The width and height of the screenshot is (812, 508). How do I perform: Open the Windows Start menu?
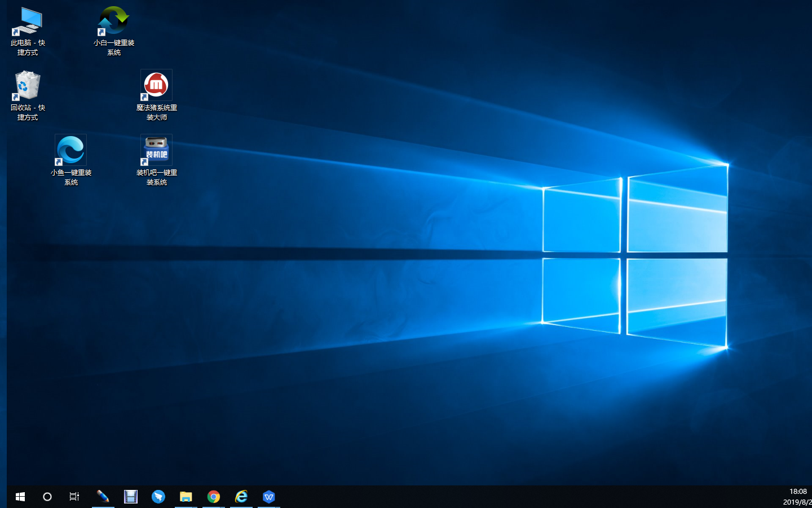point(20,497)
